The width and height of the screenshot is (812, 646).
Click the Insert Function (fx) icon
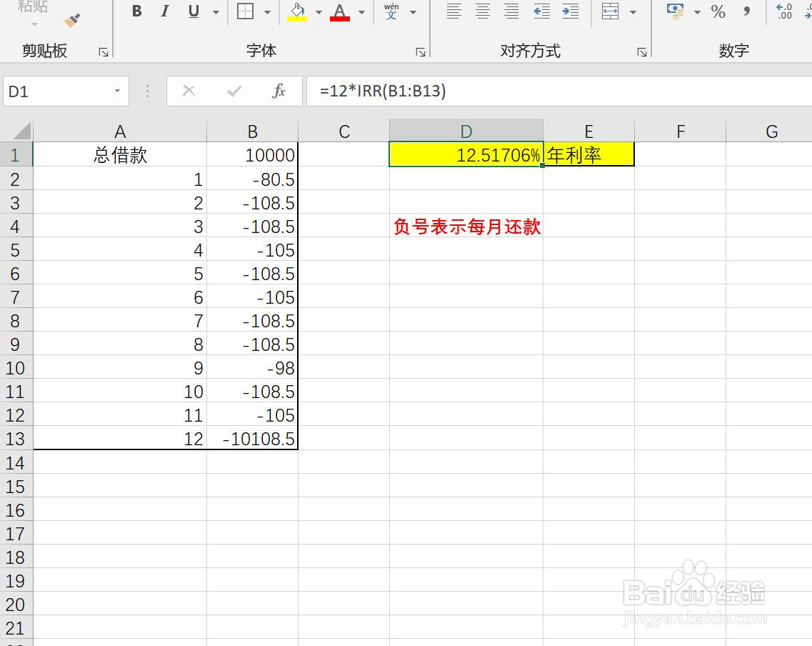point(279,91)
